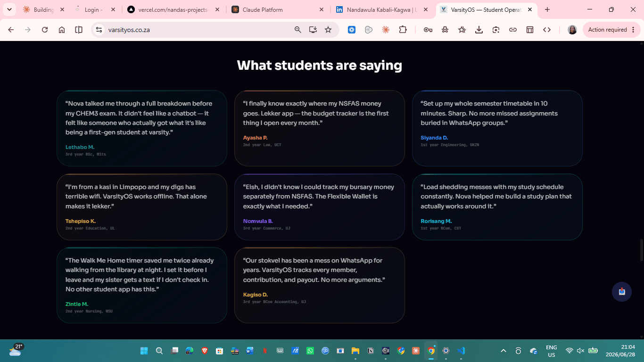Image resolution: width=644 pixels, height=362 pixels.
Task: Open WhatsApp from the taskbar
Action: 310,351
